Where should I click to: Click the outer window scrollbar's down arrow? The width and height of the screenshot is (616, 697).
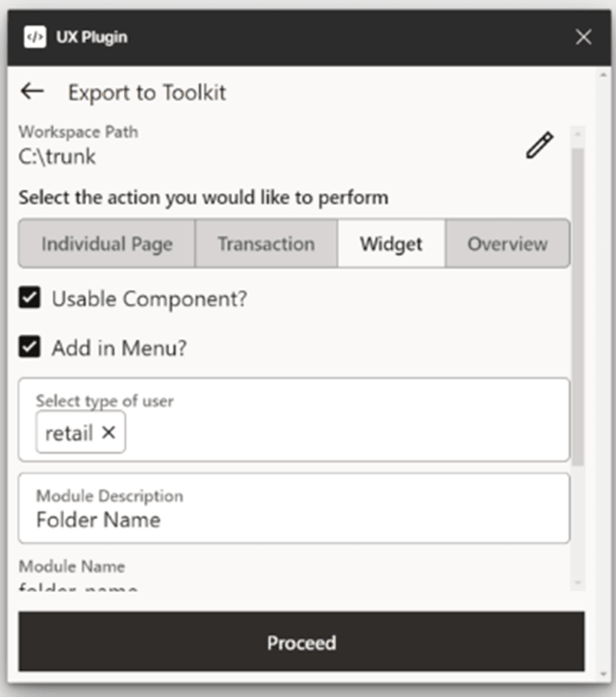click(x=605, y=674)
